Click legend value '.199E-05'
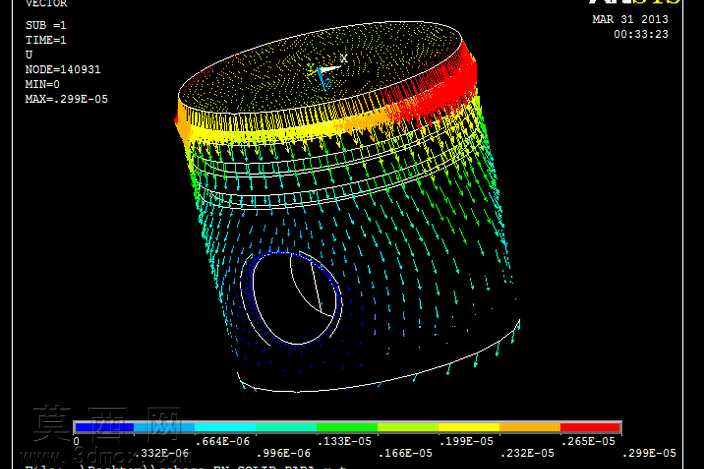The height and width of the screenshot is (469, 704). [466, 441]
